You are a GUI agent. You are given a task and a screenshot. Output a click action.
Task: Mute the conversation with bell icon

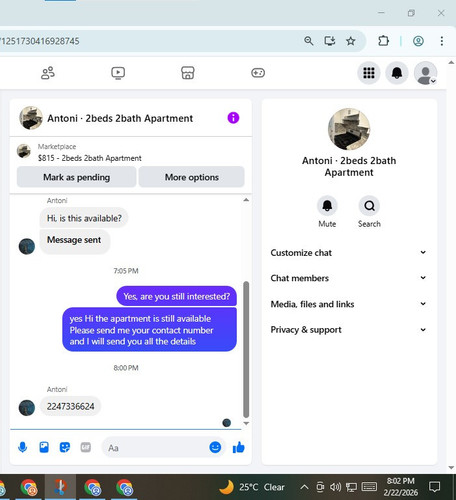(327, 206)
